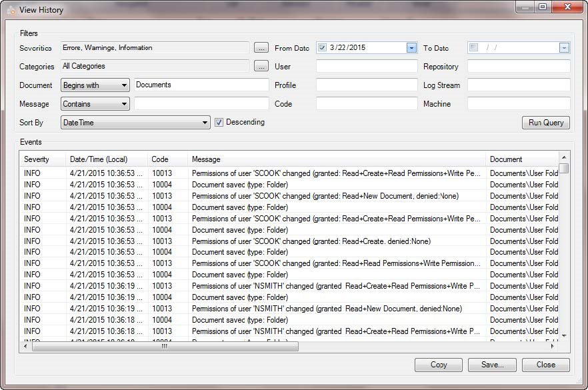
Task: Expand the Message 'Contains' dropdown
Action: coord(124,104)
